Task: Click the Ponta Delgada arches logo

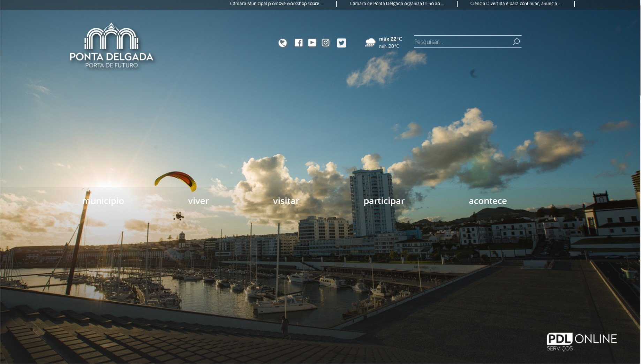Action: [x=111, y=37]
